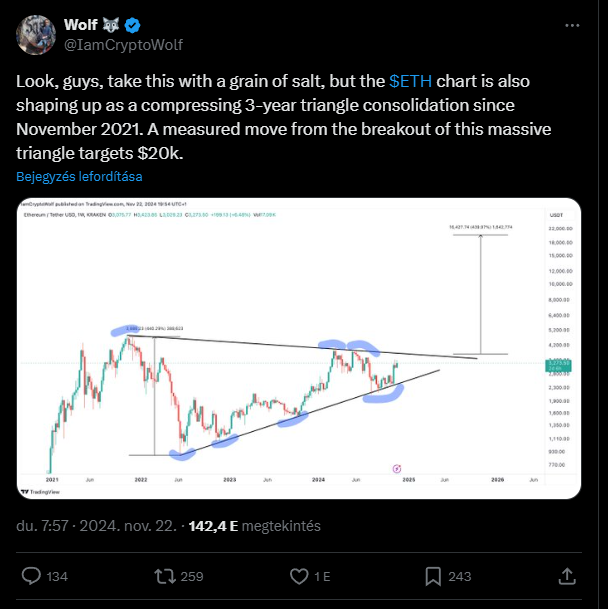Like the post with the heart icon
The width and height of the screenshot is (608, 609).
[299, 576]
